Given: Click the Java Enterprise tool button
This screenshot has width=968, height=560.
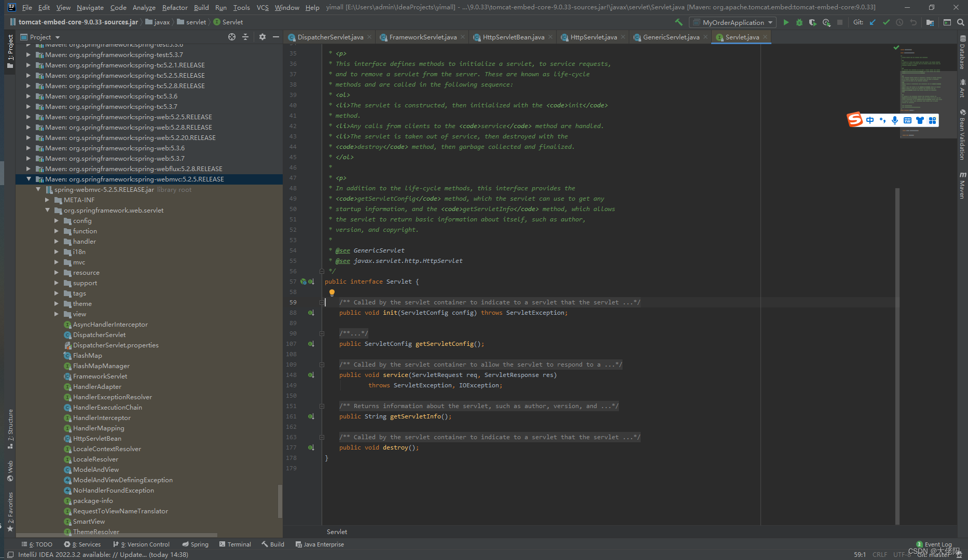Looking at the screenshot, I should pos(320,544).
